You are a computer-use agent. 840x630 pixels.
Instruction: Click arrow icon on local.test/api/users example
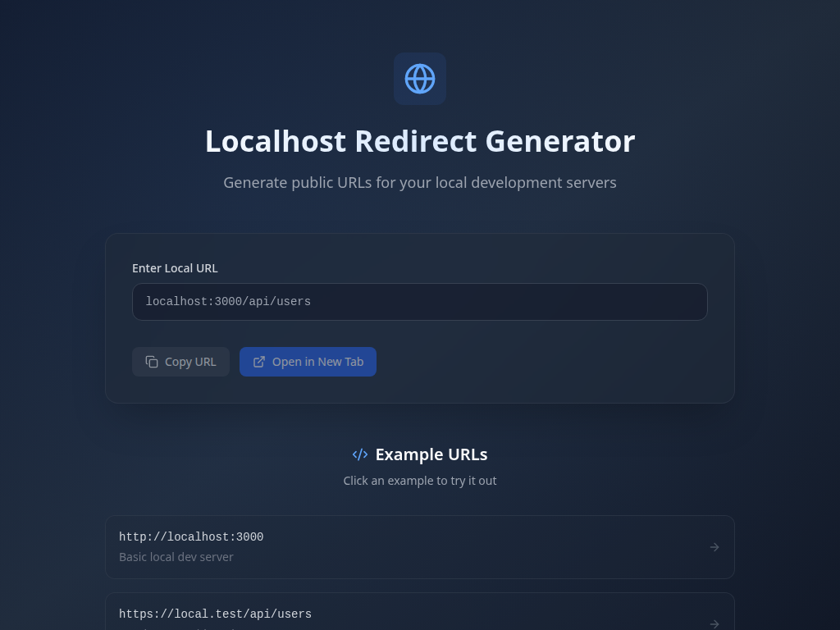pos(714,624)
